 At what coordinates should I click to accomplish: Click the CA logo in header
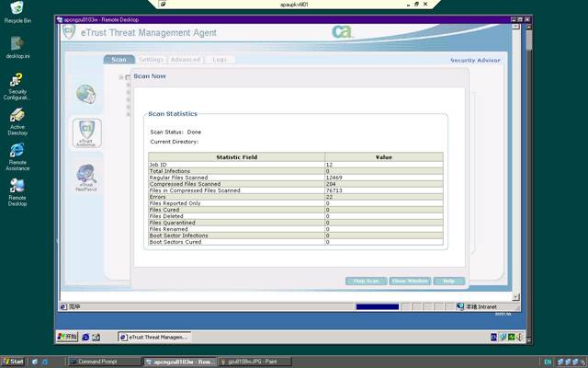343,32
